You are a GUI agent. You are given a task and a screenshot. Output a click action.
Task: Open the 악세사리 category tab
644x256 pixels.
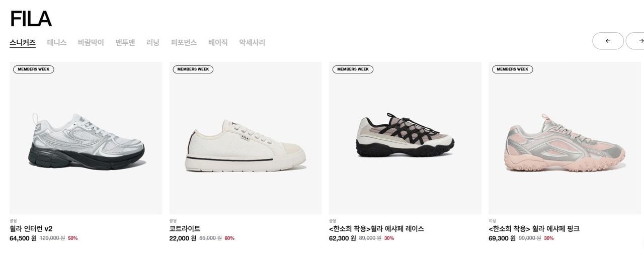252,43
